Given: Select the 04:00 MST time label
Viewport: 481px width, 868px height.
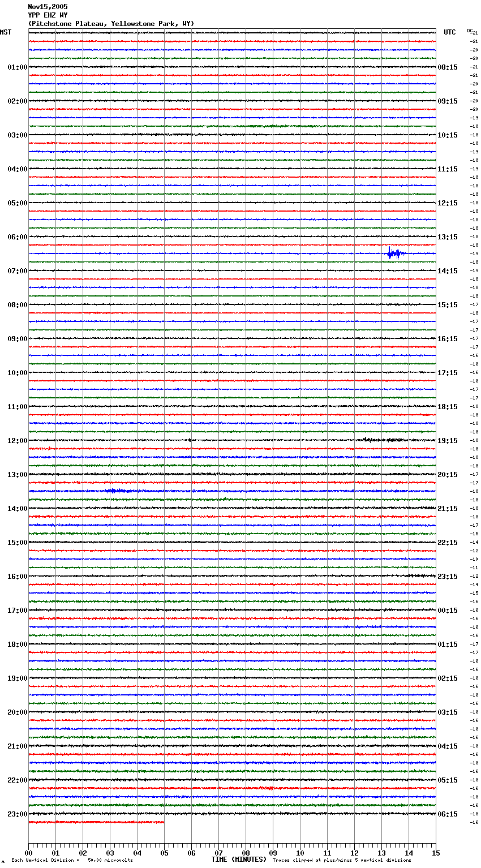Looking at the screenshot, I should click(x=18, y=169).
